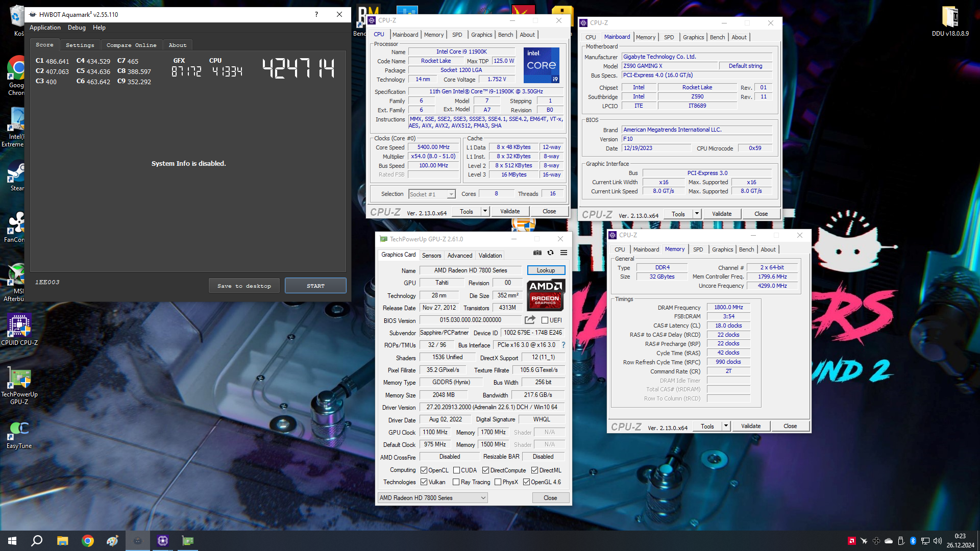Open the GPU-Z hamburger menu
The image size is (980, 551).
[x=563, y=253]
